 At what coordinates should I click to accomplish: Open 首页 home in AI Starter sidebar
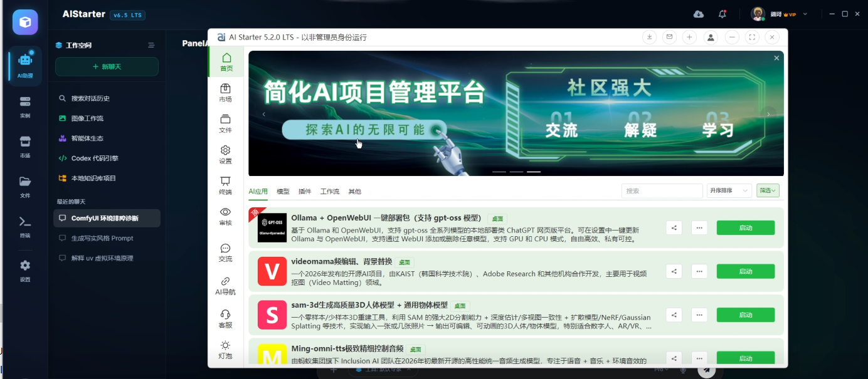point(226,62)
